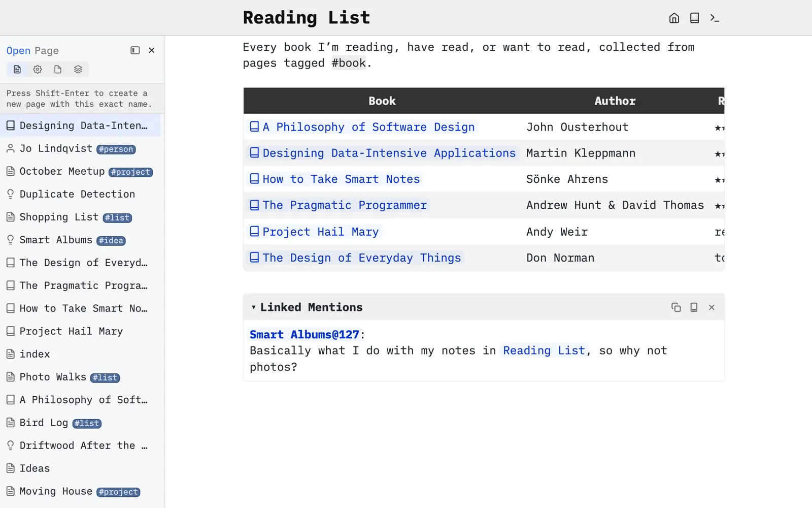812x508 pixels.
Task: Click the Reading List page title
Action: coord(307,18)
